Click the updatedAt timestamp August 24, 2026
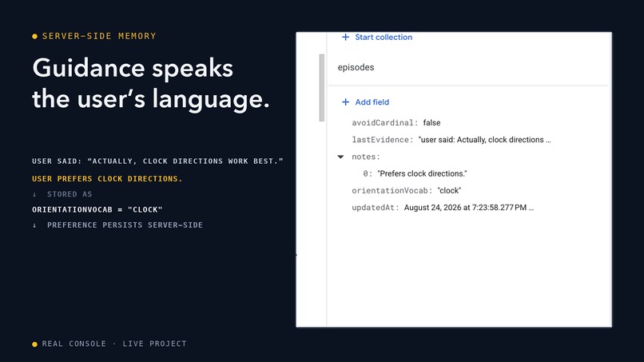This screenshot has height=362, width=644. click(x=469, y=208)
